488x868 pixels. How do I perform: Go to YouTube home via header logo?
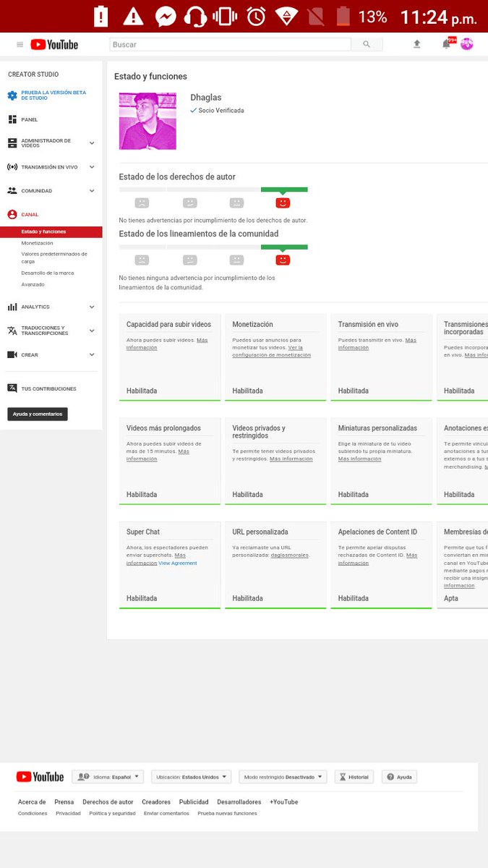point(54,45)
